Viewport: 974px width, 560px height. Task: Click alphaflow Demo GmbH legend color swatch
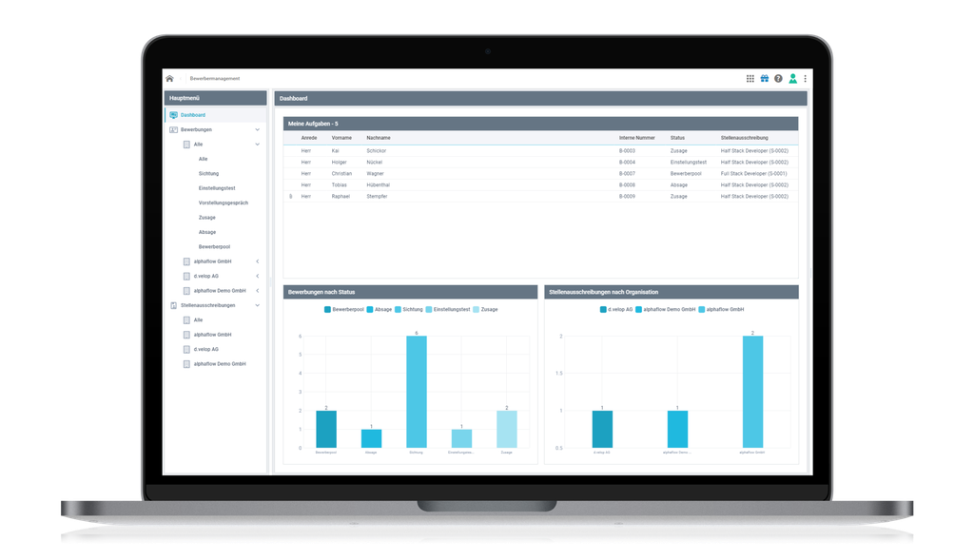tap(638, 309)
